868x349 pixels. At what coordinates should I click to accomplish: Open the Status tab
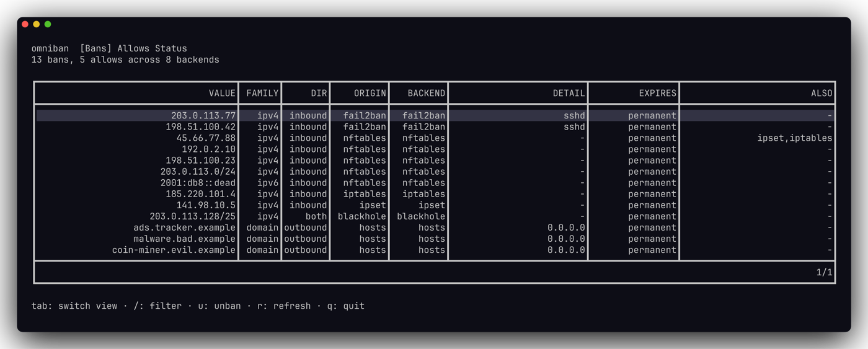[x=170, y=48]
